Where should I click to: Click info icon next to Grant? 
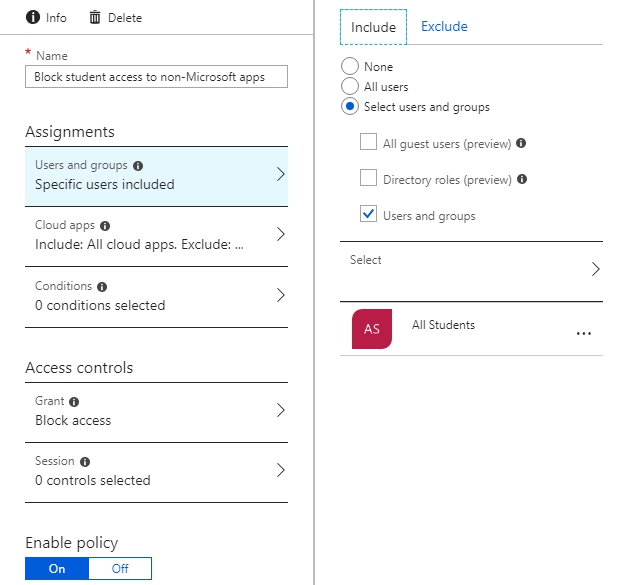(x=74, y=402)
